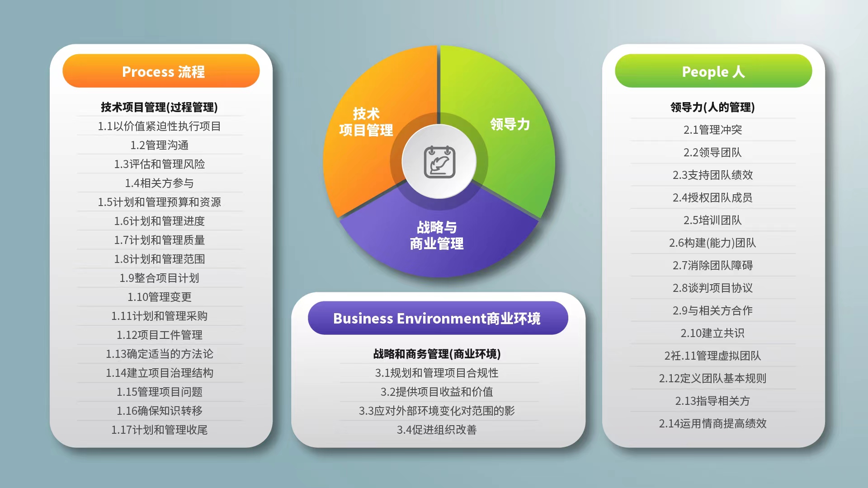This screenshot has height=488, width=868.
Task: Click item 1.17计划和管理收尾
Action: click(160, 430)
